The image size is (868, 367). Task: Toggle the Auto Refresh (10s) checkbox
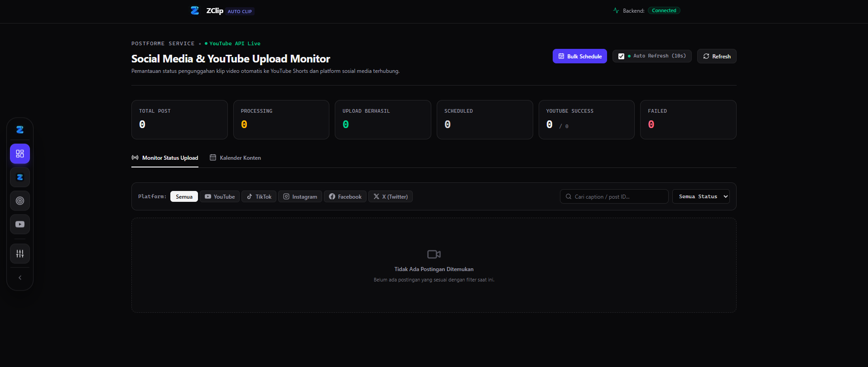621,56
